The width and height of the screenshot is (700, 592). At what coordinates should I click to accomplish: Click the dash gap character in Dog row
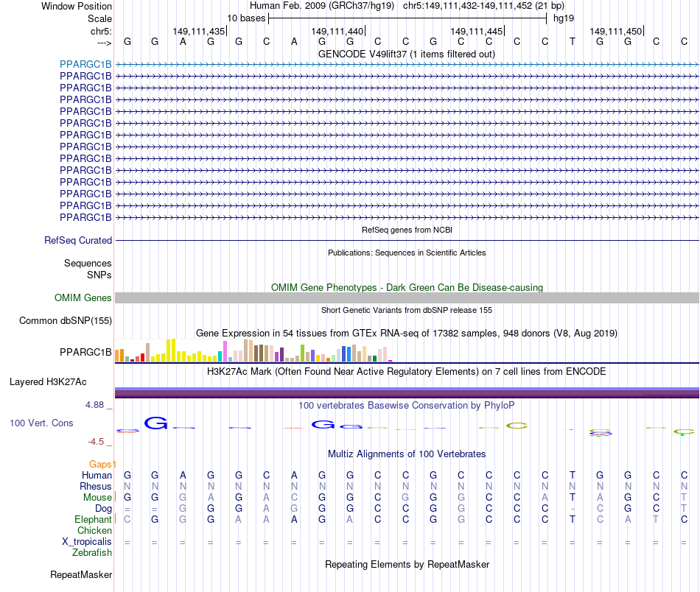(573, 509)
